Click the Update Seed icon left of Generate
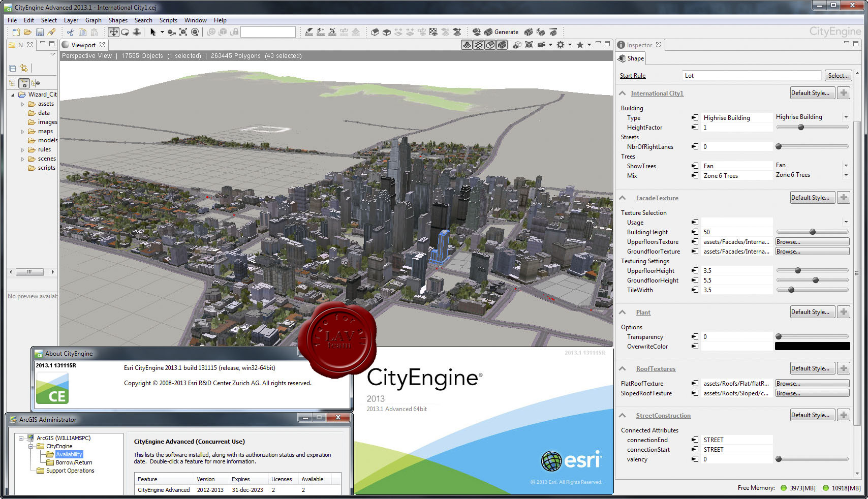Image resolution: width=868 pixels, height=499 pixels. [476, 32]
